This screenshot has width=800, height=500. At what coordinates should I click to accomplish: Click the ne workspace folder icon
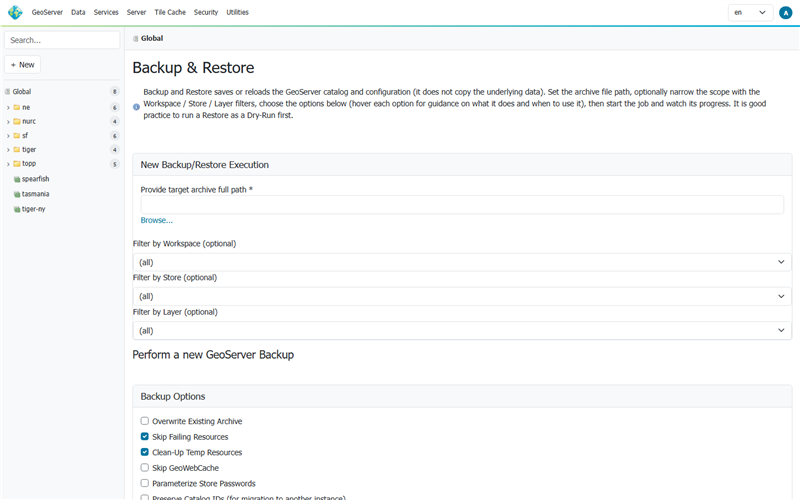tap(17, 108)
